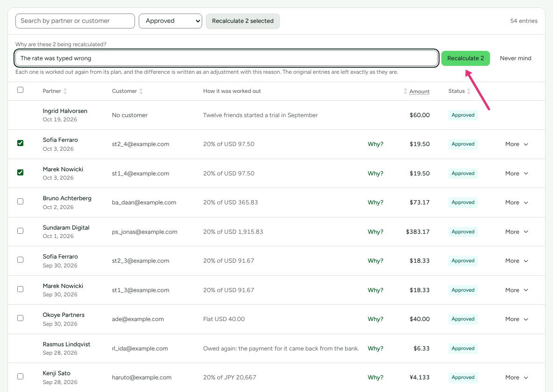Open Why? link for Bruno Achterberg row
The image size is (553, 392).
[x=375, y=203]
